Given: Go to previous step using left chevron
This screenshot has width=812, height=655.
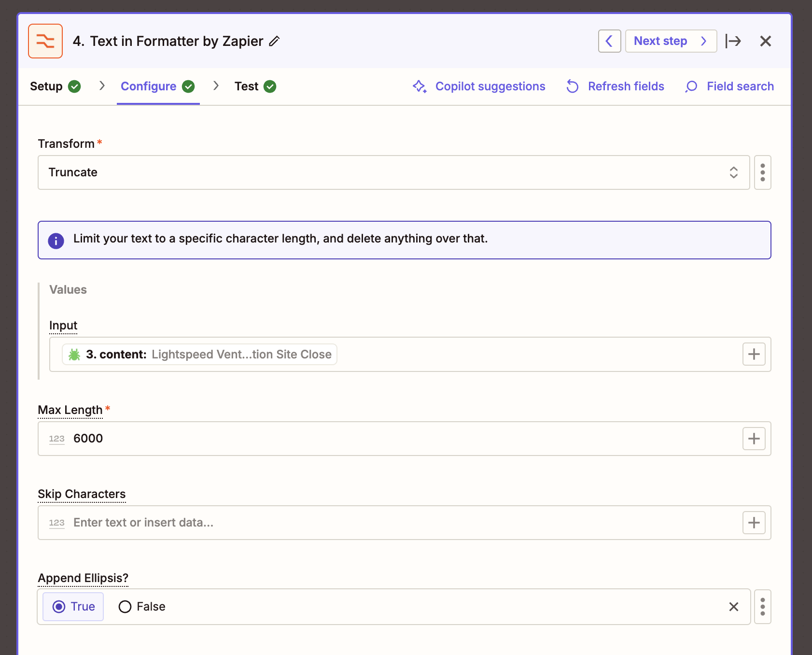Looking at the screenshot, I should point(609,41).
